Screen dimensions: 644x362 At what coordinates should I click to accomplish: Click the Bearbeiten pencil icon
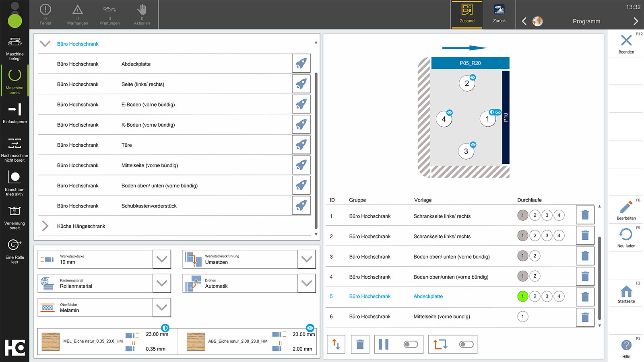click(626, 207)
